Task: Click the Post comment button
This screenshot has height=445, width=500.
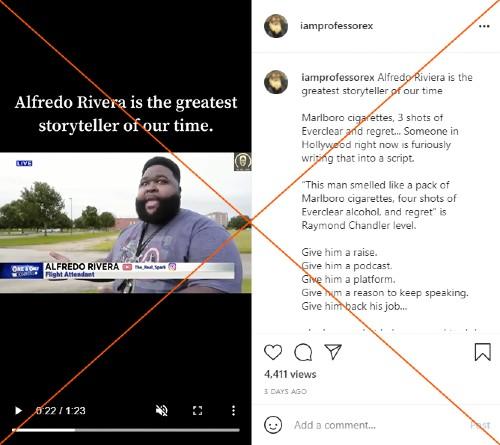Action: click(480, 425)
